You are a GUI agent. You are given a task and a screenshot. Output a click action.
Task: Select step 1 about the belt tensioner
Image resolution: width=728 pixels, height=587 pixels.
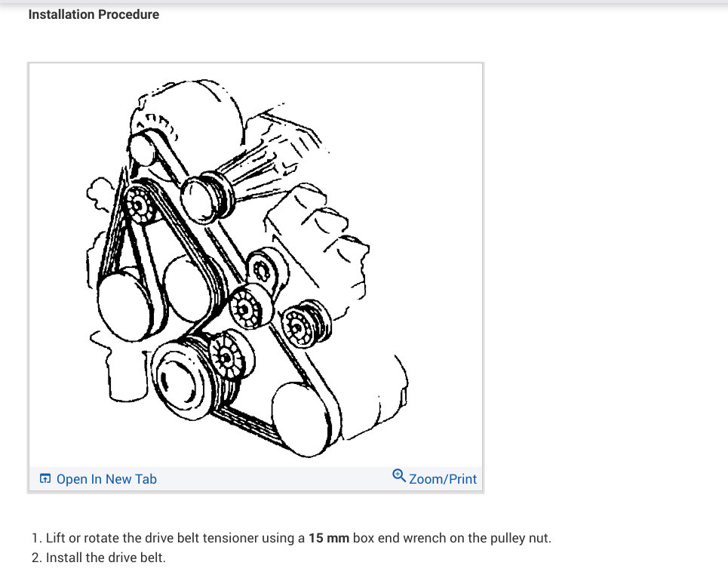291,538
